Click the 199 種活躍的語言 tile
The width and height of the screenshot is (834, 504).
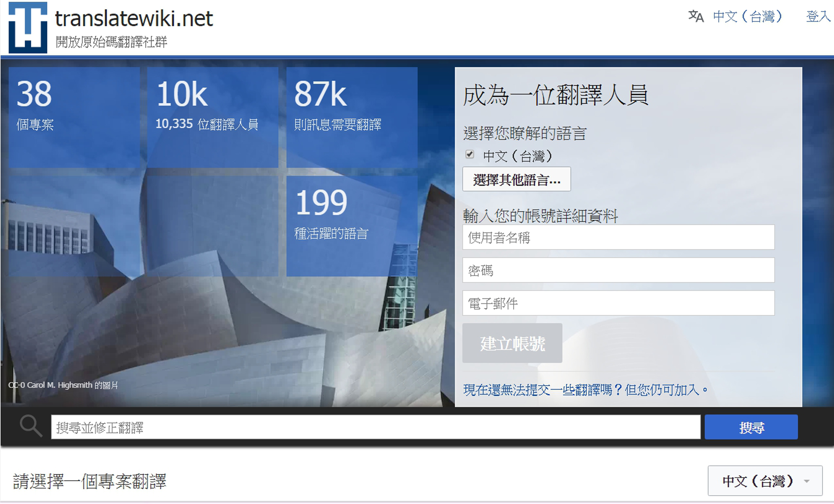click(x=352, y=226)
